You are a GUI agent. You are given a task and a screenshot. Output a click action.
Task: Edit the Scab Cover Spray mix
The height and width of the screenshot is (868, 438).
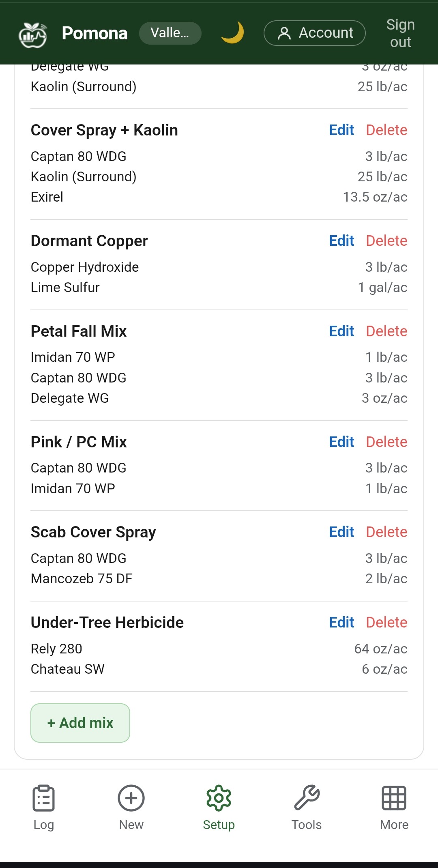tap(341, 532)
